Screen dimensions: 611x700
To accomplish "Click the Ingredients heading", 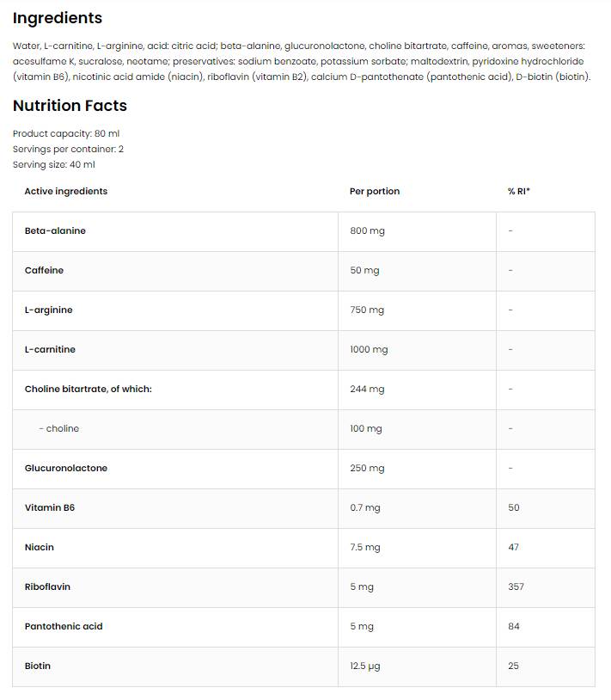I will click(x=58, y=18).
